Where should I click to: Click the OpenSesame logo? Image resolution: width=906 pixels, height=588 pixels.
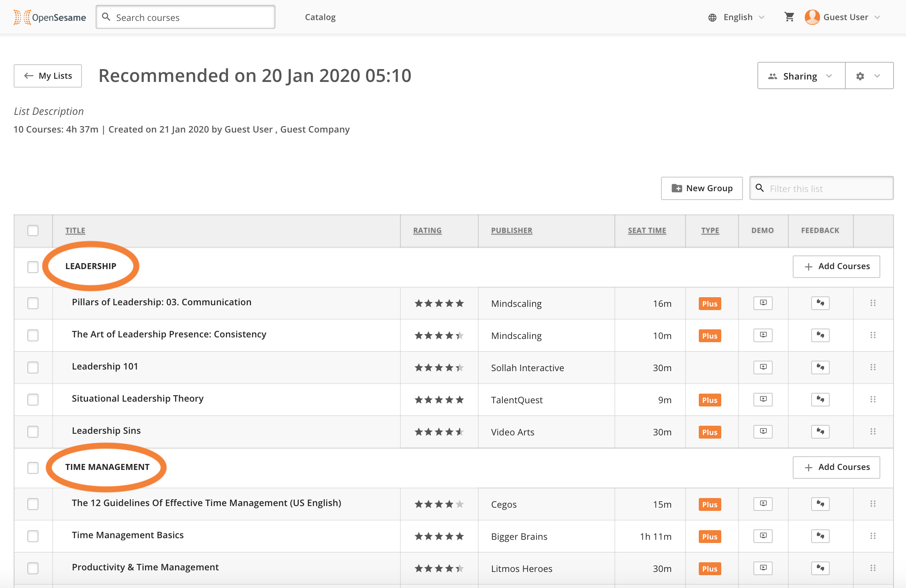(50, 17)
